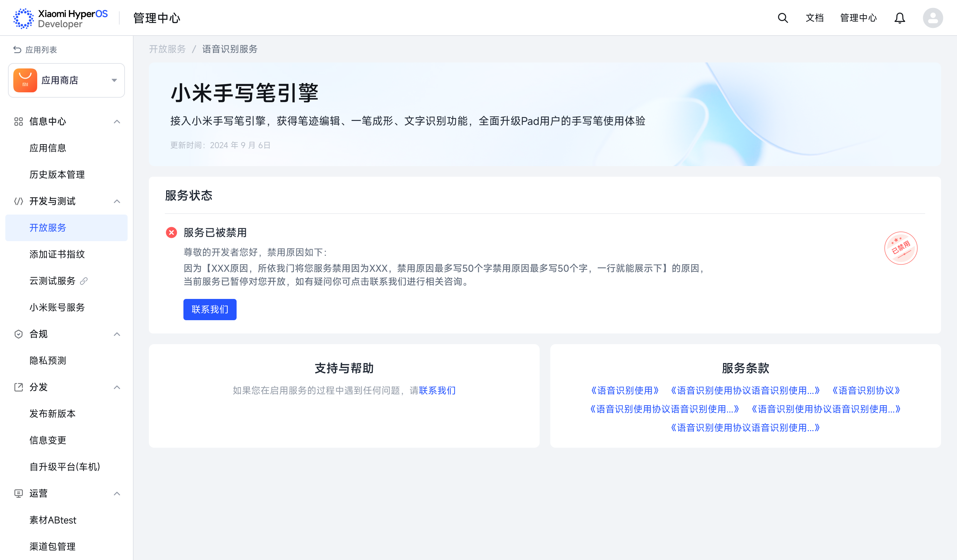Click the 分发 section label

coord(38,387)
